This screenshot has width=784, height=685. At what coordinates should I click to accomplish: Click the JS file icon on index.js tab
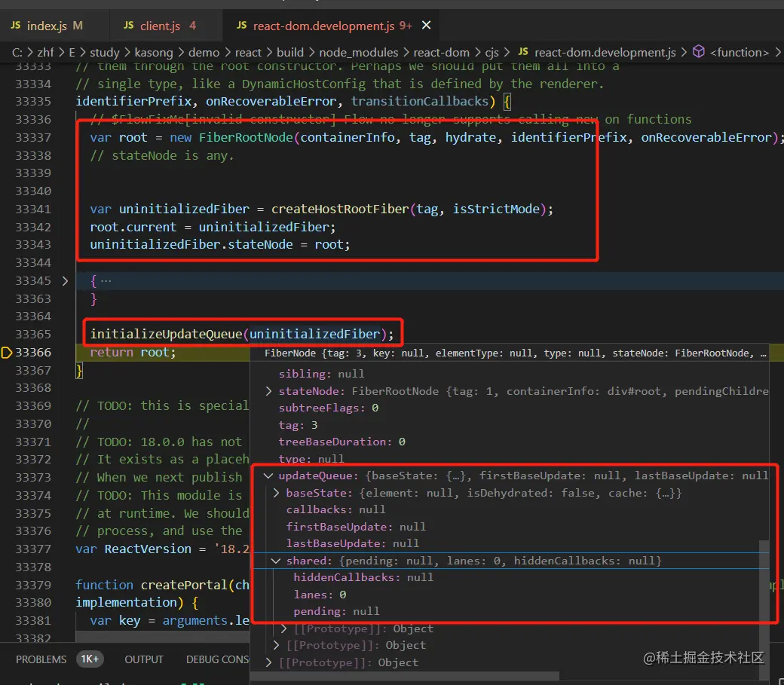point(16,25)
